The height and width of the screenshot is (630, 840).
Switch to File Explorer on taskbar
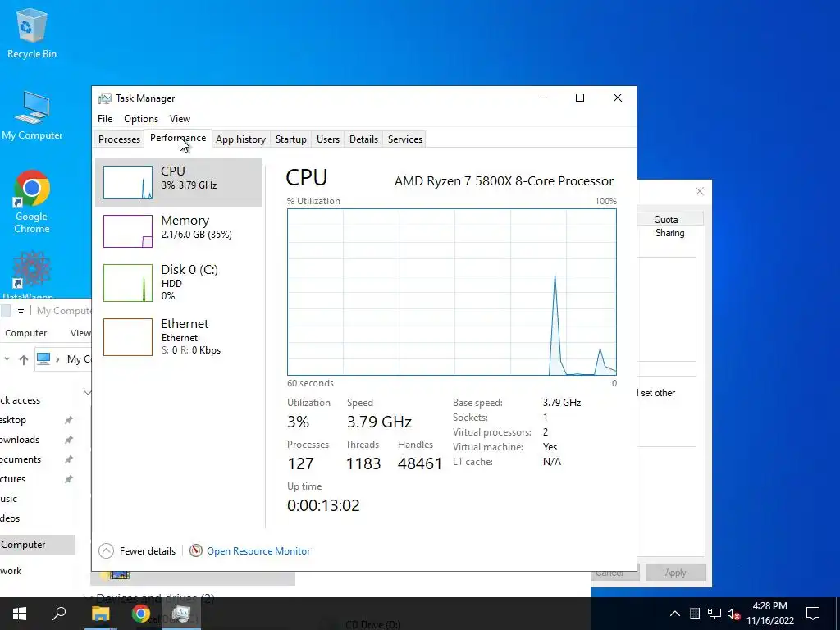pyautogui.click(x=100, y=614)
